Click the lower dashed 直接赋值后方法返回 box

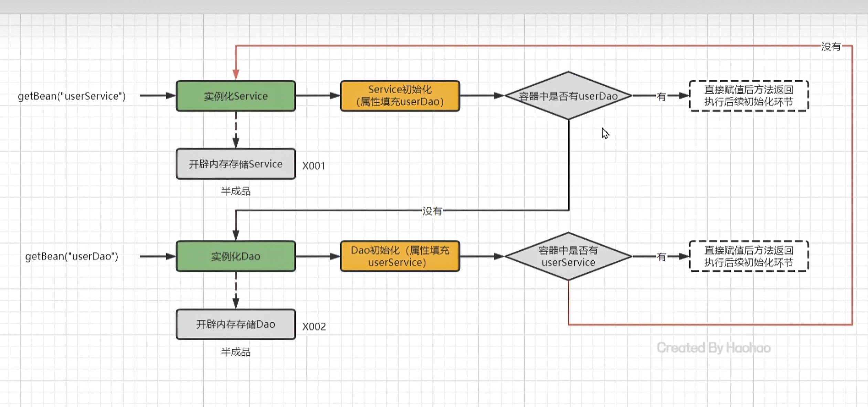click(x=749, y=256)
